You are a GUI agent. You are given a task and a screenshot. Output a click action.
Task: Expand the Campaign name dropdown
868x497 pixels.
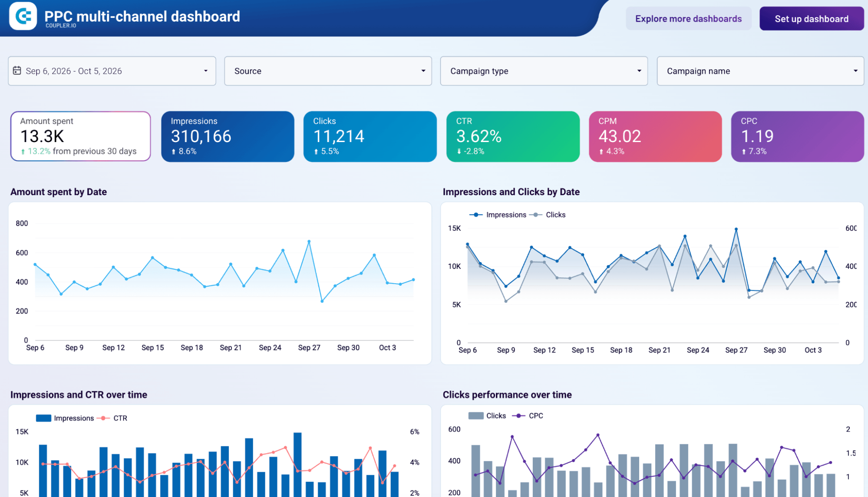pyautogui.click(x=760, y=71)
